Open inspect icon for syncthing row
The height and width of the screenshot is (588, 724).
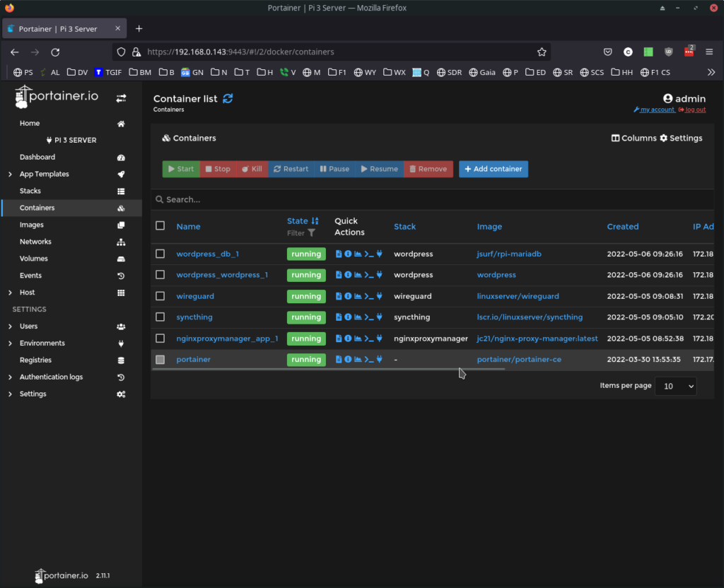[348, 317]
